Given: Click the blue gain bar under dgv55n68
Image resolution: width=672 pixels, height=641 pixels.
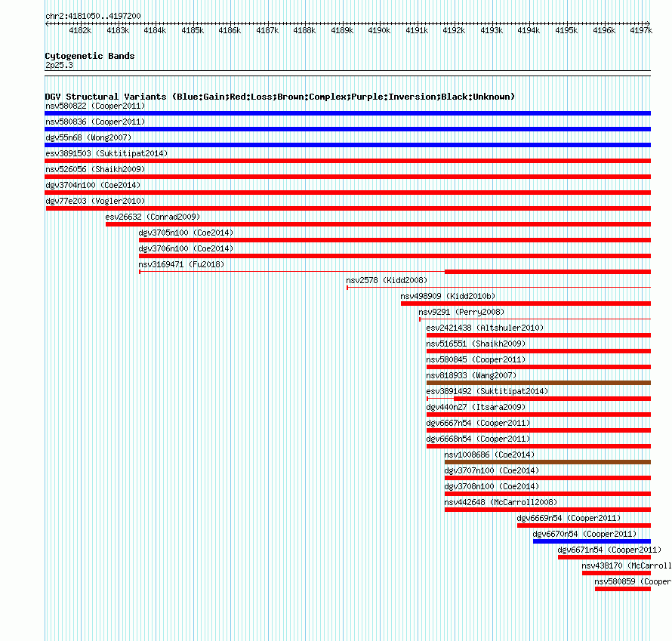Looking at the screenshot, I should tap(347, 145).
